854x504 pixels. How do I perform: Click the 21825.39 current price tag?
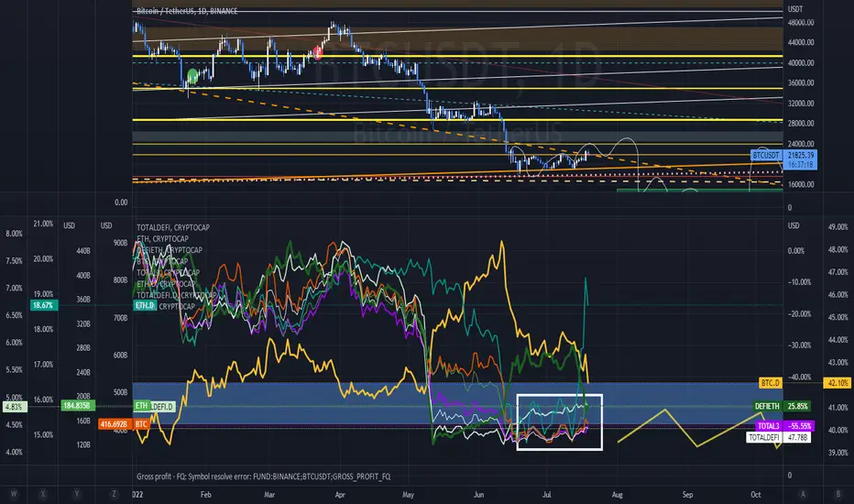[x=800, y=155]
